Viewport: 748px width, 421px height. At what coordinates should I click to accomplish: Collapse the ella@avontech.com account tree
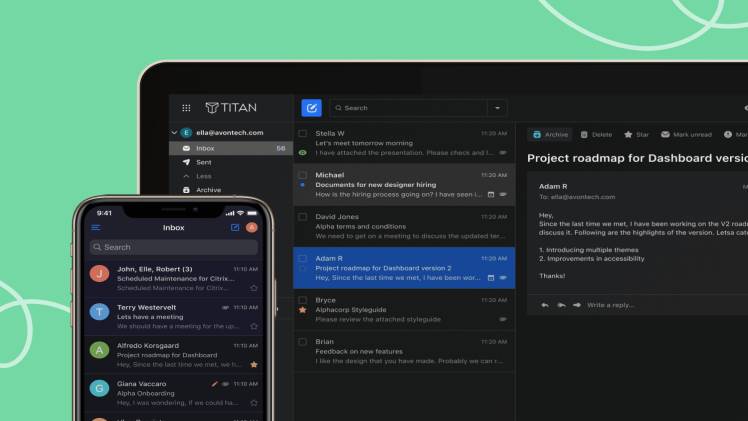click(x=174, y=132)
